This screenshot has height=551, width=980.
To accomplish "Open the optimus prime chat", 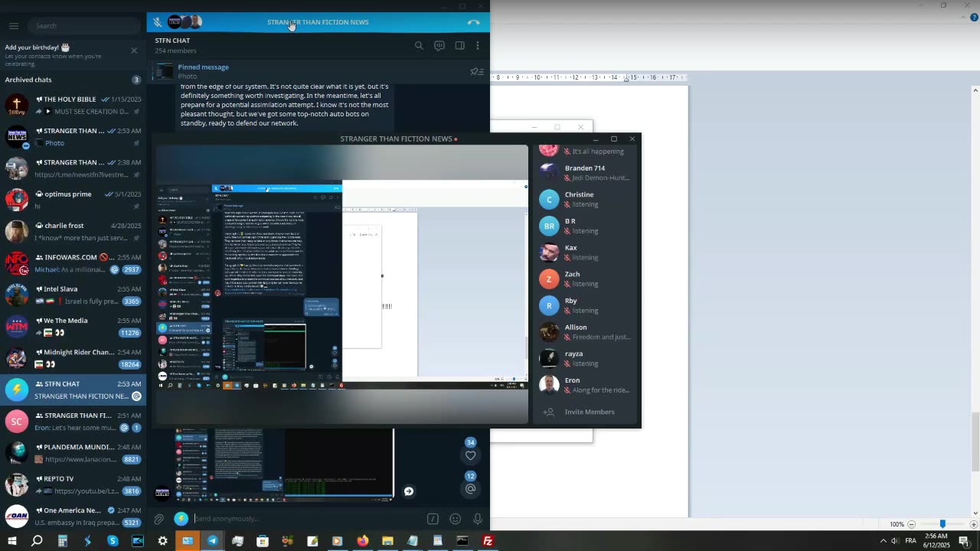I will [x=73, y=200].
